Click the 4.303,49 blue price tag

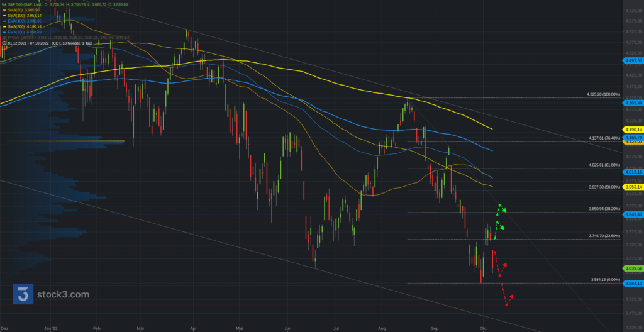click(x=633, y=102)
